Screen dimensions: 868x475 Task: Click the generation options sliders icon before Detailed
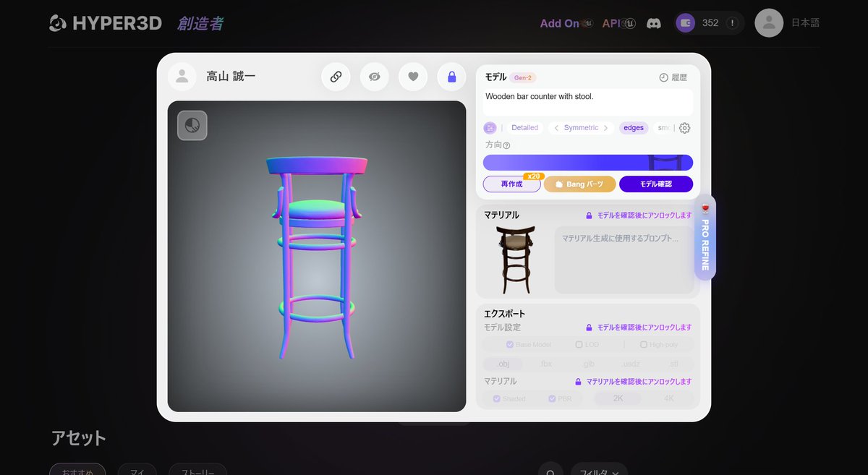(x=490, y=127)
